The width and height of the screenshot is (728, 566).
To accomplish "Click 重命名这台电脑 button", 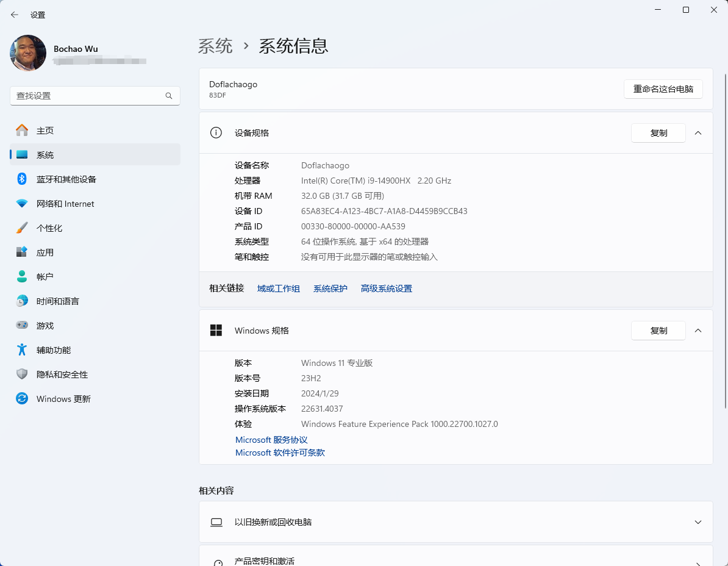I will tap(663, 88).
